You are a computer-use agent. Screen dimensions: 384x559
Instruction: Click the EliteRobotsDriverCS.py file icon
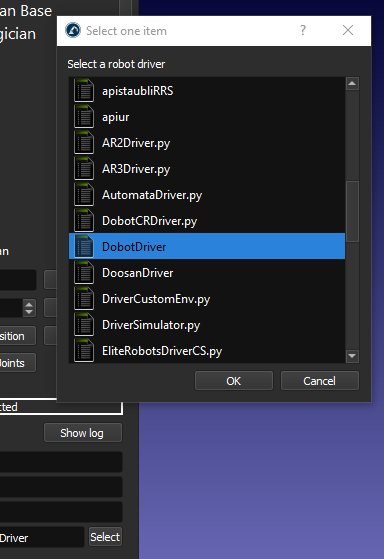pyautogui.click(x=84, y=351)
